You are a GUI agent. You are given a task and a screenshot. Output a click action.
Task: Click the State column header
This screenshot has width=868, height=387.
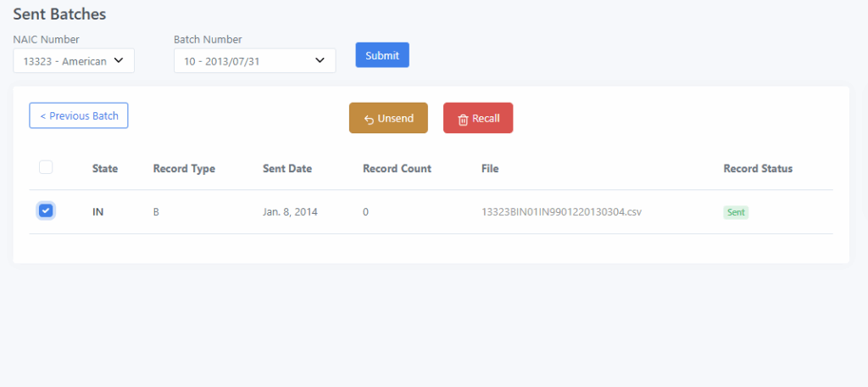(x=105, y=169)
